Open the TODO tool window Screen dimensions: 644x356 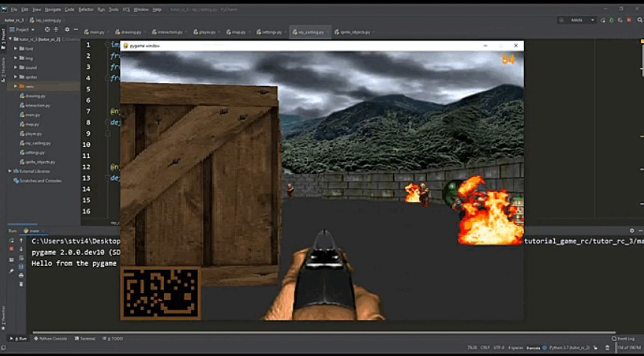click(113, 339)
